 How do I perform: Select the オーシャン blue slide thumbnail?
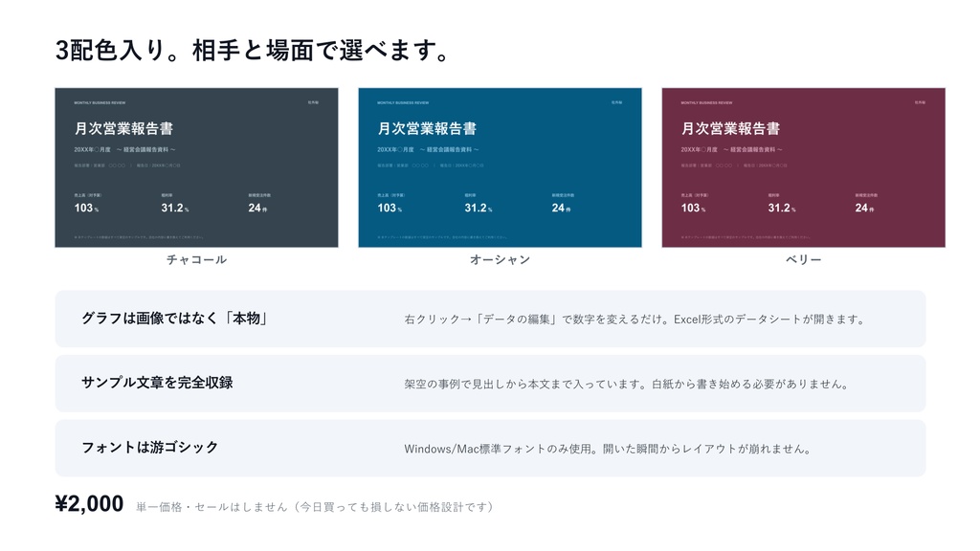(500, 167)
